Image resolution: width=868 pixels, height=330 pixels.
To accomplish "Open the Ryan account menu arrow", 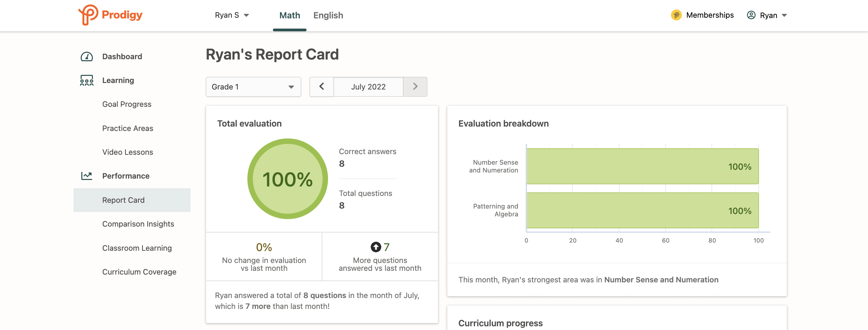I will (x=784, y=15).
